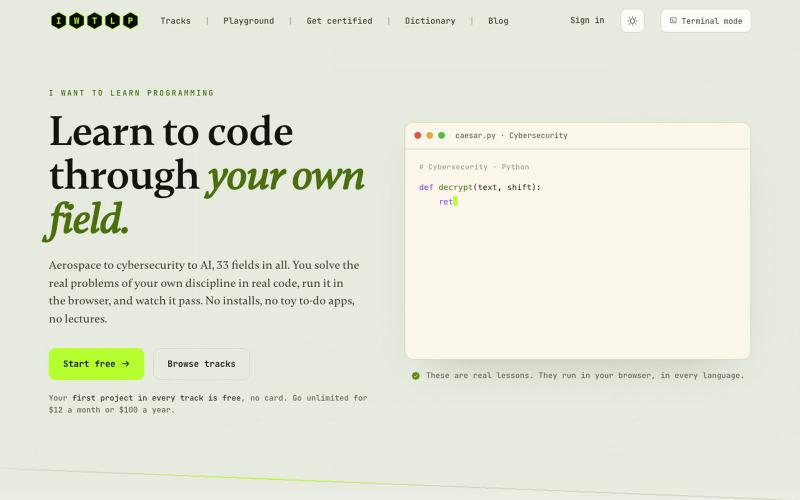Go to Get certified page
800x500 pixels.
click(339, 21)
